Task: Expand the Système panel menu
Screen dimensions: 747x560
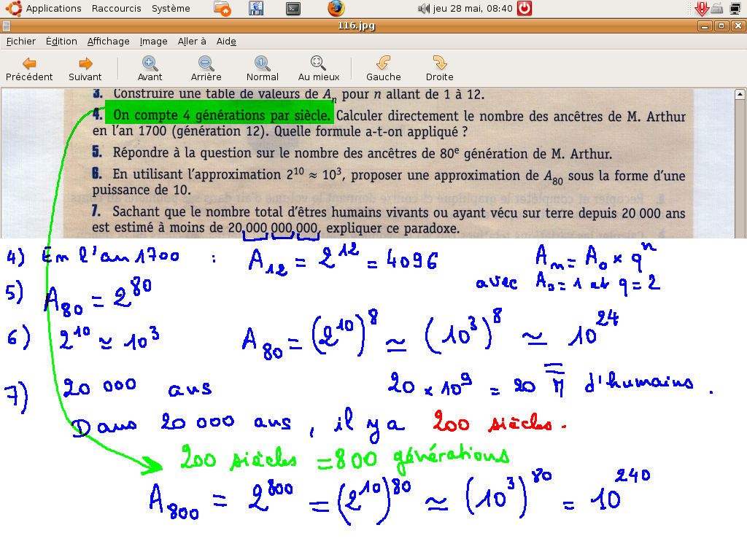Action: [171, 9]
